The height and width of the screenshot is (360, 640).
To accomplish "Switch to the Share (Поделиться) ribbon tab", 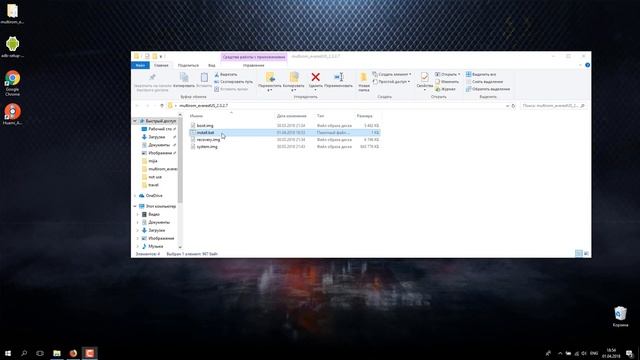I will coord(188,65).
